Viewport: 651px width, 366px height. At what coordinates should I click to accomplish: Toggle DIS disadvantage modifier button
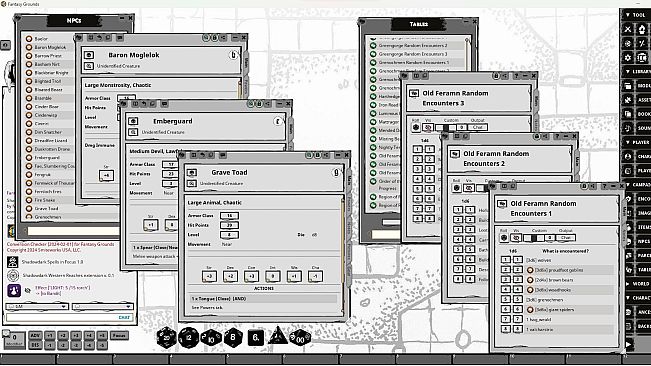(35, 345)
